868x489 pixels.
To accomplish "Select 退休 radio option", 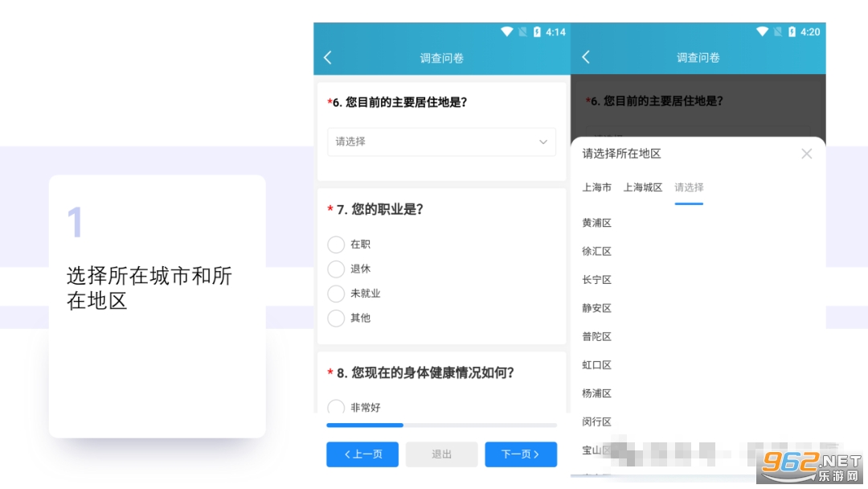I will [x=336, y=269].
